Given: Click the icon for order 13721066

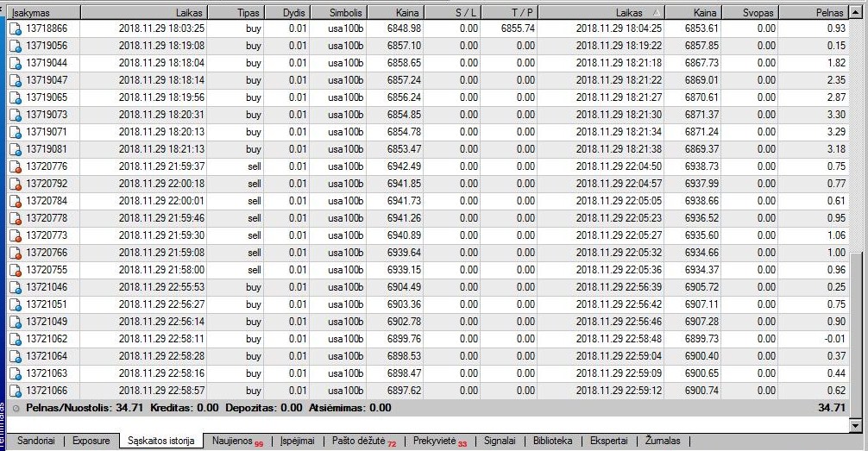Looking at the screenshot, I should [15, 391].
